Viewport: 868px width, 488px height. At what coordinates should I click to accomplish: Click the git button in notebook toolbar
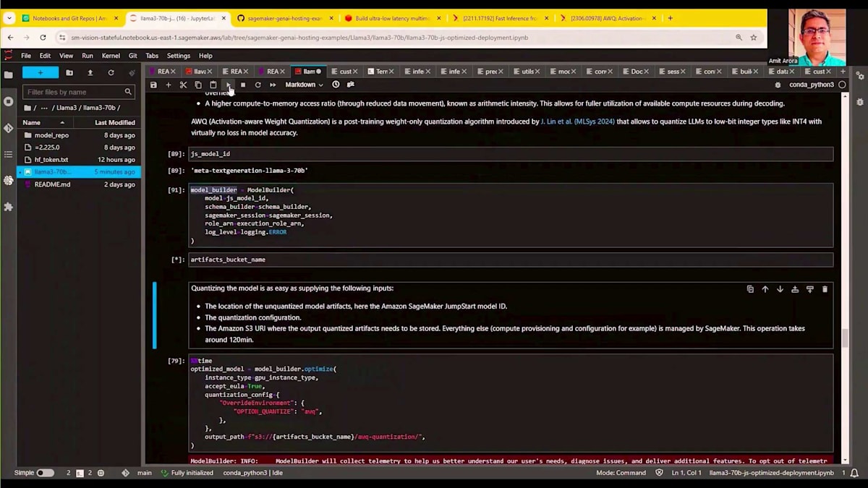(350, 85)
